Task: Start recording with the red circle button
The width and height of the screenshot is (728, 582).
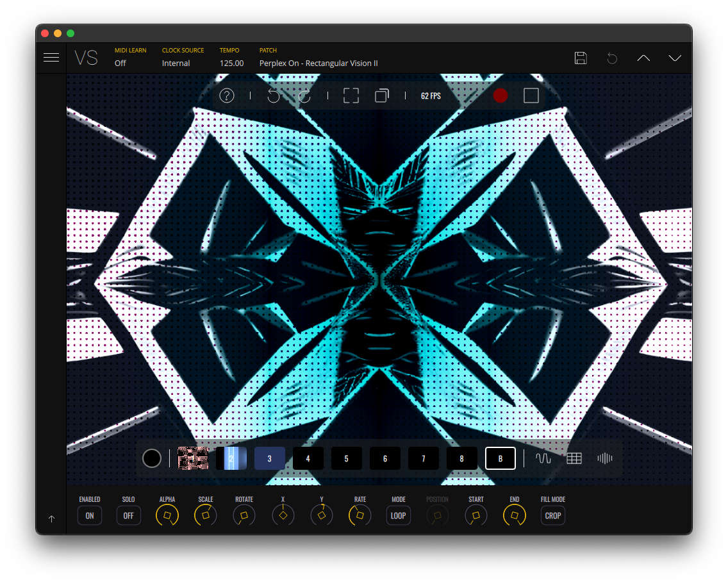Action: pyautogui.click(x=500, y=96)
